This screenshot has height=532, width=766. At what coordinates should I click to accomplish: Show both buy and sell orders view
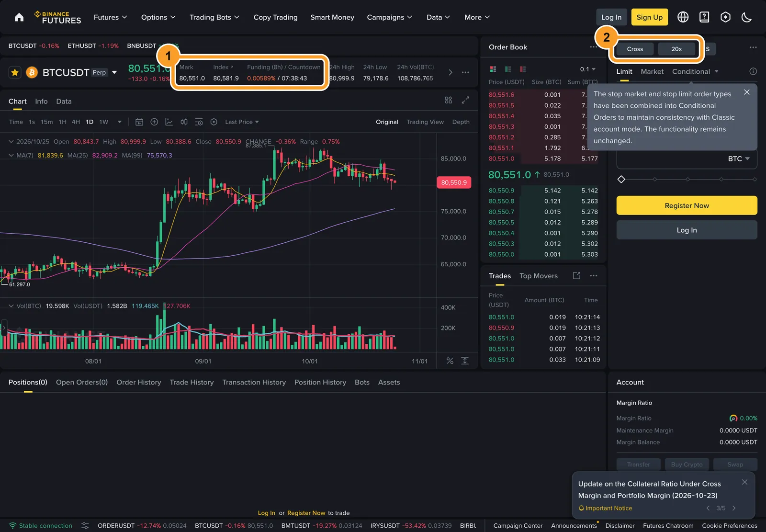(493, 69)
